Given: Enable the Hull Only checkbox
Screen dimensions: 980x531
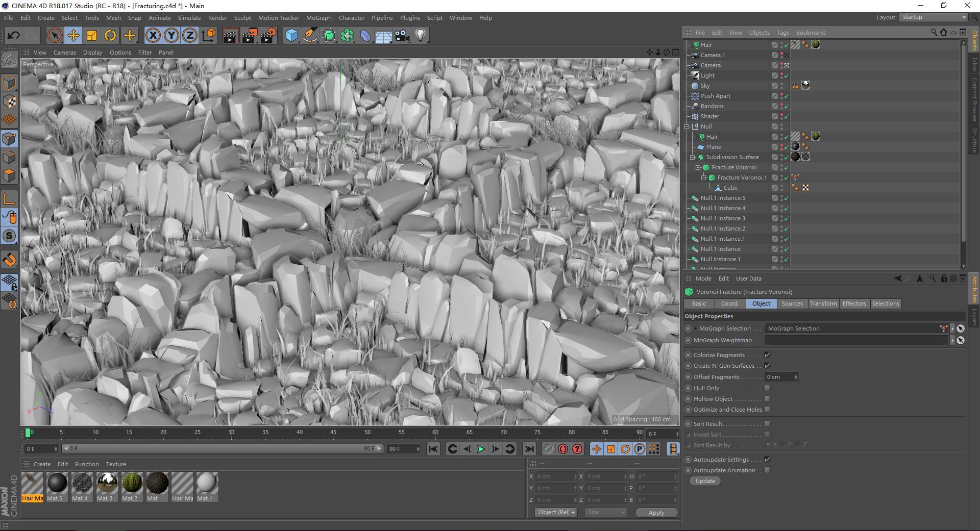Looking at the screenshot, I should (x=767, y=388).
